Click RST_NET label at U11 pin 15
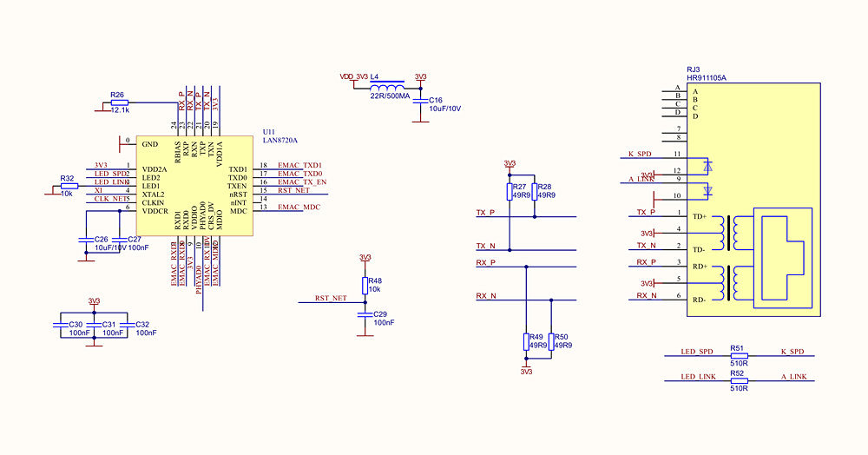 coord(294,190)
